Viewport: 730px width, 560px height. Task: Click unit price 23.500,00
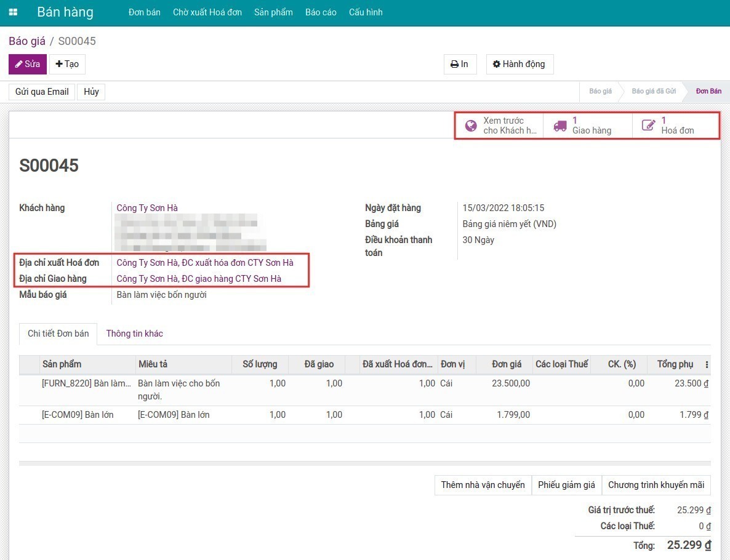(511, 383)
